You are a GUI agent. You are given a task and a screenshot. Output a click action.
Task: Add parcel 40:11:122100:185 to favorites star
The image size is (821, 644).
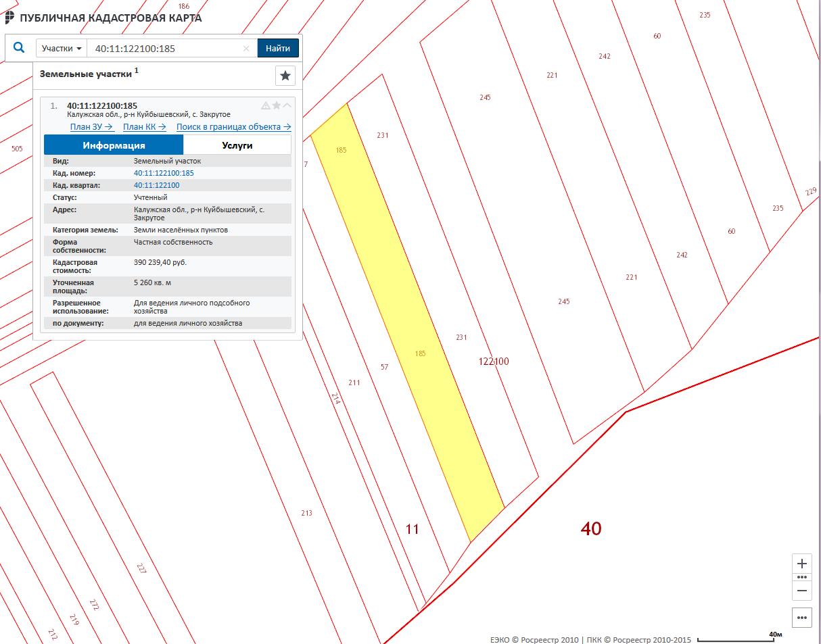tap(277, 105)
